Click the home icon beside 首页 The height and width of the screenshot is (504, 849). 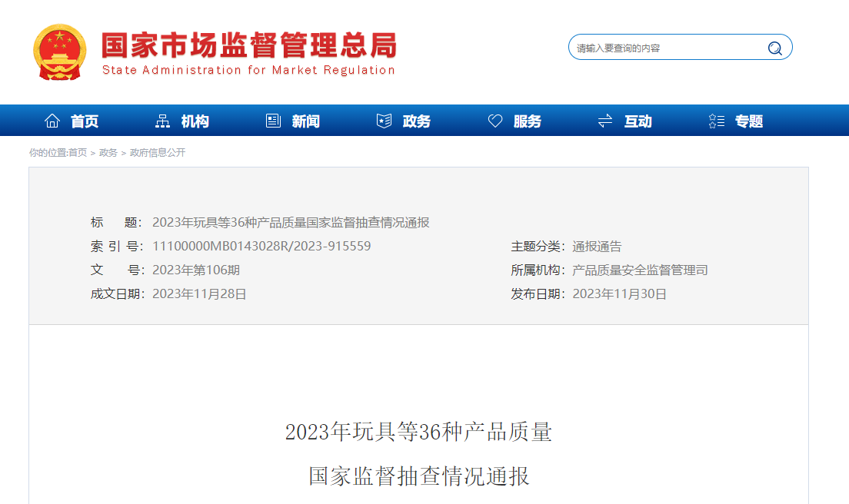pos(52,120)
